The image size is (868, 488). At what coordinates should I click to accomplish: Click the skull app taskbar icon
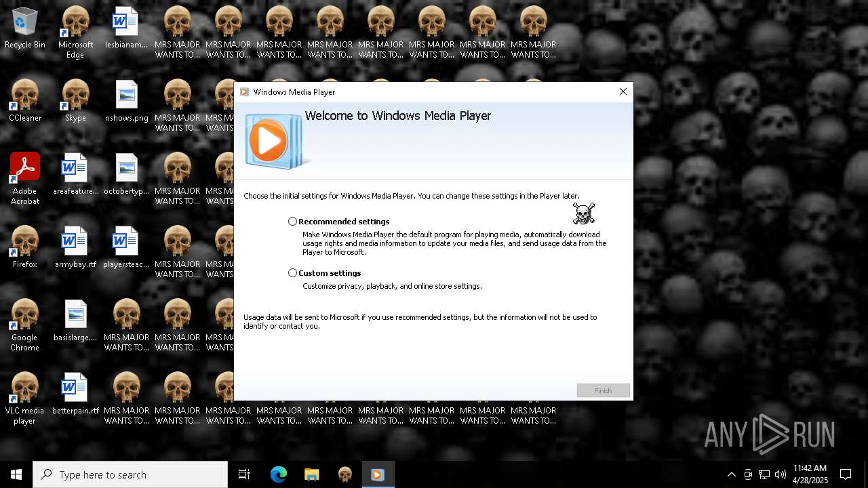click(x=345, y=474)
